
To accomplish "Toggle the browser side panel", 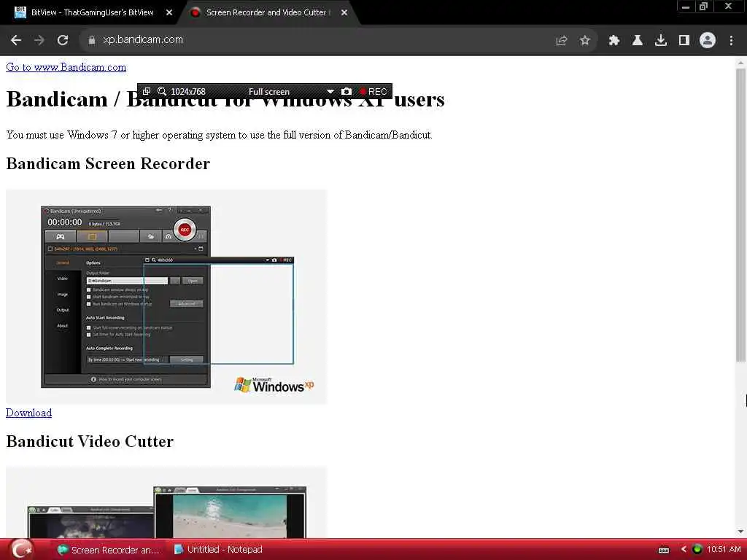I will click(x=684, y=41).
